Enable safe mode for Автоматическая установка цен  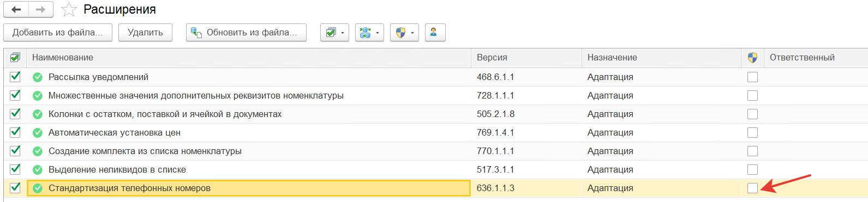coord(752,133)
